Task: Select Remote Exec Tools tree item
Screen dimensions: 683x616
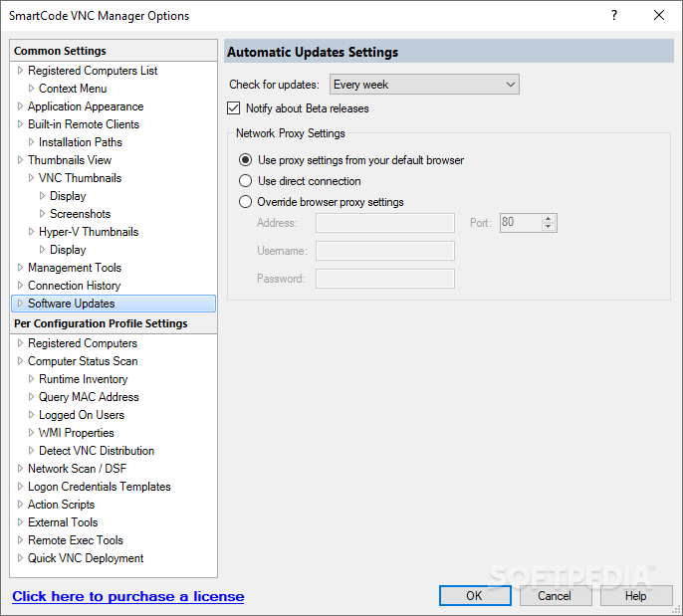Action: pyautogui.click(x=76, y=539)
